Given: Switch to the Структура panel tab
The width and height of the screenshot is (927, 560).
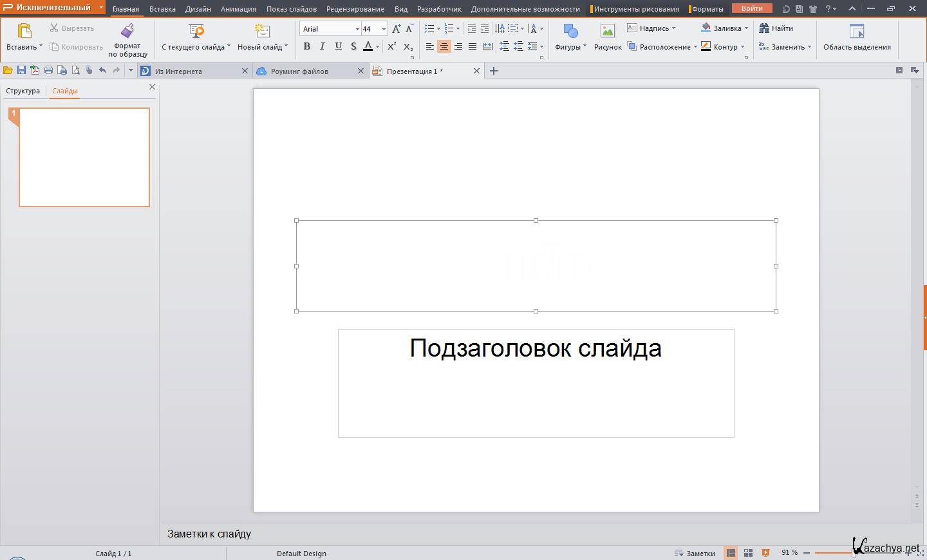Looking at the screenshot, I should 23,91.
